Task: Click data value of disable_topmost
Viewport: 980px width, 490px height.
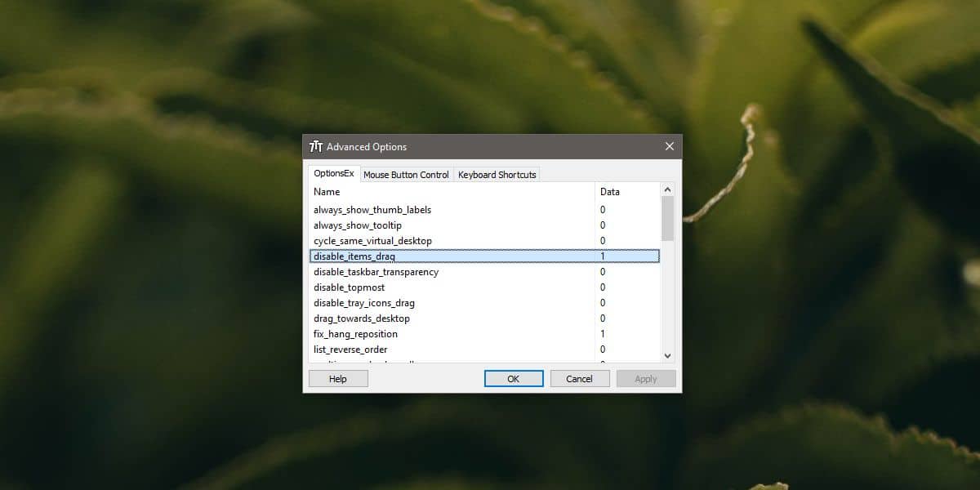Action: point(603,287)
